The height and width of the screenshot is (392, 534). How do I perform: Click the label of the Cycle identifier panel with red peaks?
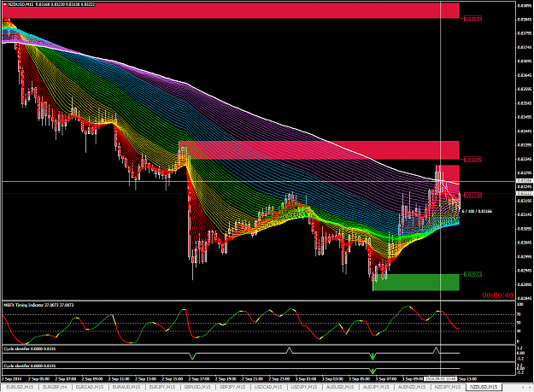[x=30, y=348]
